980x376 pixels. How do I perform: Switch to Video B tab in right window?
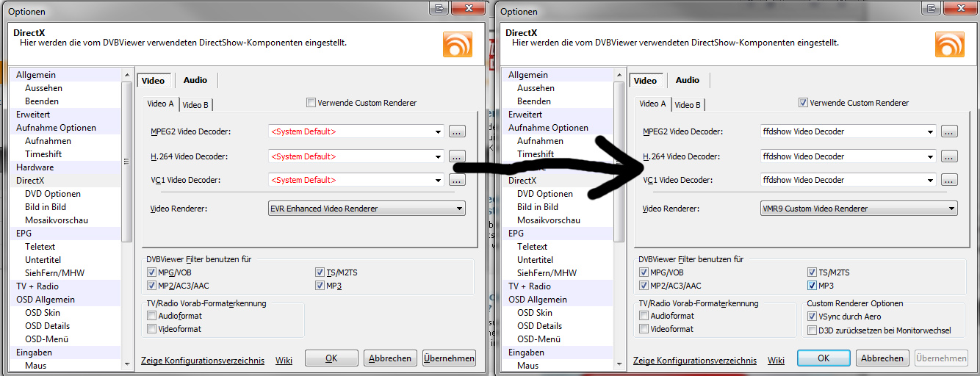click(x=688, y=105)
